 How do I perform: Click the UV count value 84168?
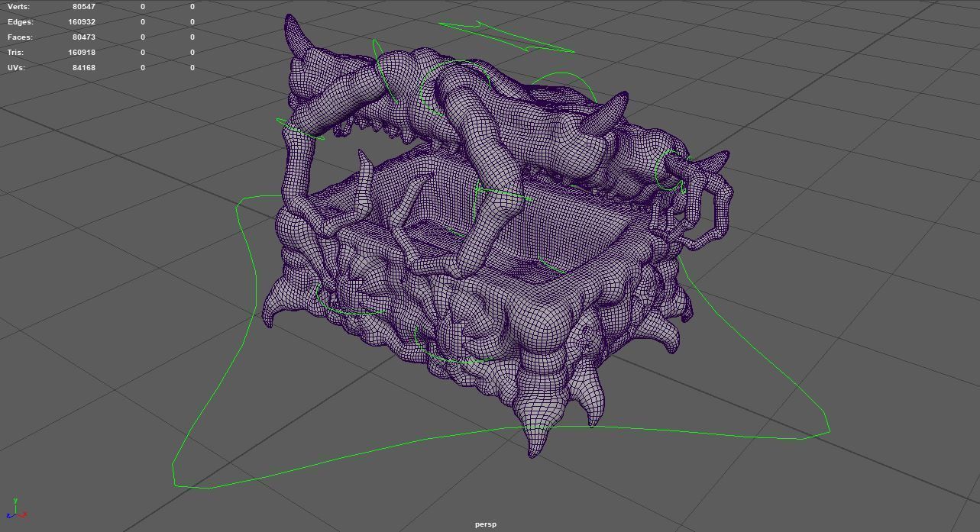83,68
